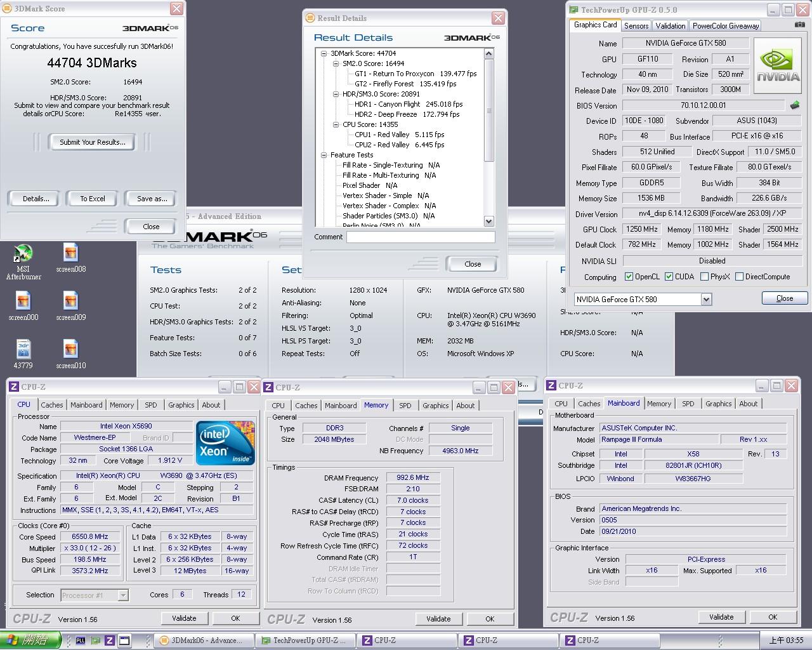Select HDR1 Canyon Flight result
Screen dimensions: 812x650
pyautogui.click(x=409, y=104)
